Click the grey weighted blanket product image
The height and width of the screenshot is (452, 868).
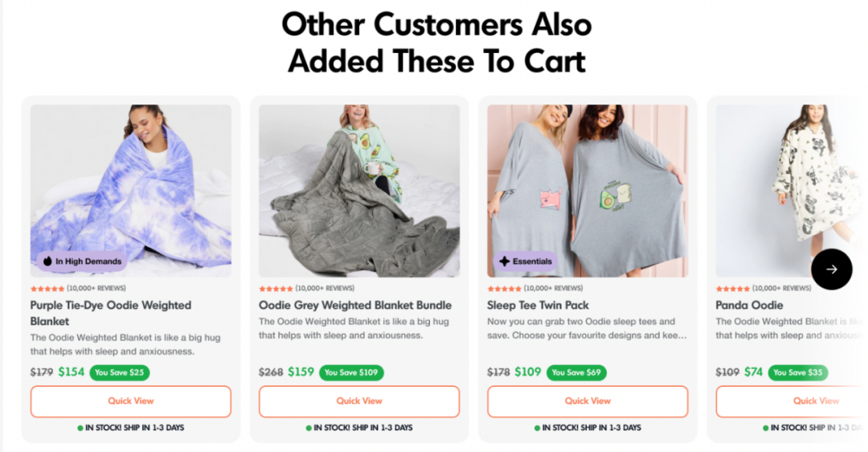(359, 191)
